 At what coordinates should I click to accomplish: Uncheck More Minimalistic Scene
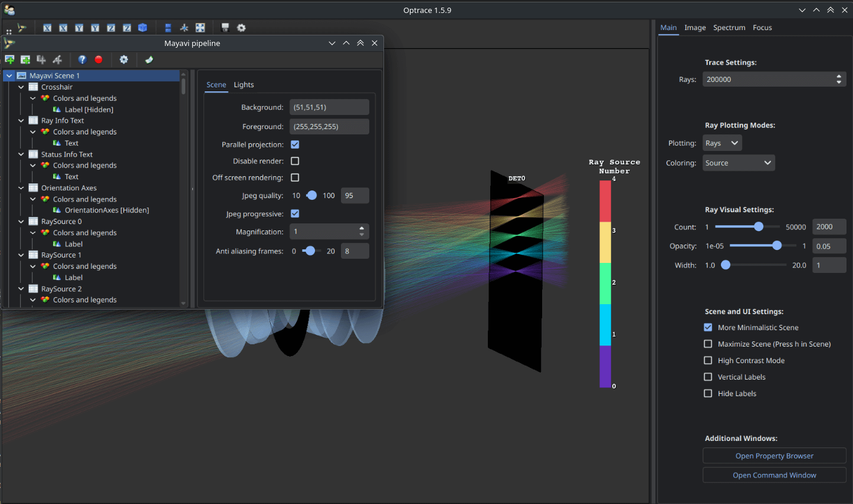(x=708, y=328)
